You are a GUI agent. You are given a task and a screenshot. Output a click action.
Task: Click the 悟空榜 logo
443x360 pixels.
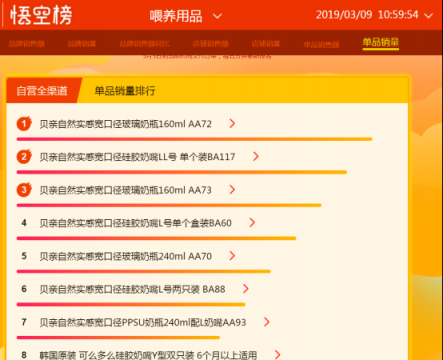41,15
